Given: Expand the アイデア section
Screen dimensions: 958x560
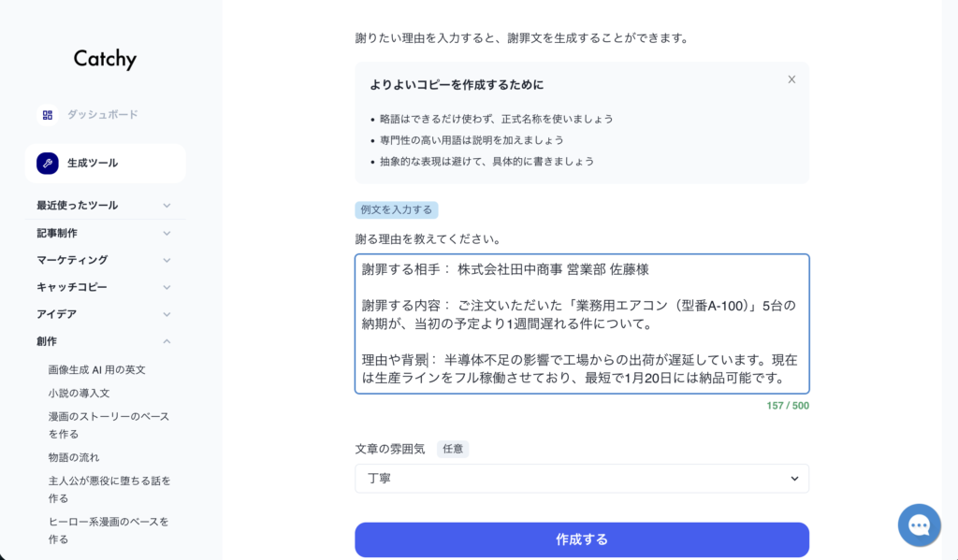Looking at the screenshot, I should click(x=103, y=314).
